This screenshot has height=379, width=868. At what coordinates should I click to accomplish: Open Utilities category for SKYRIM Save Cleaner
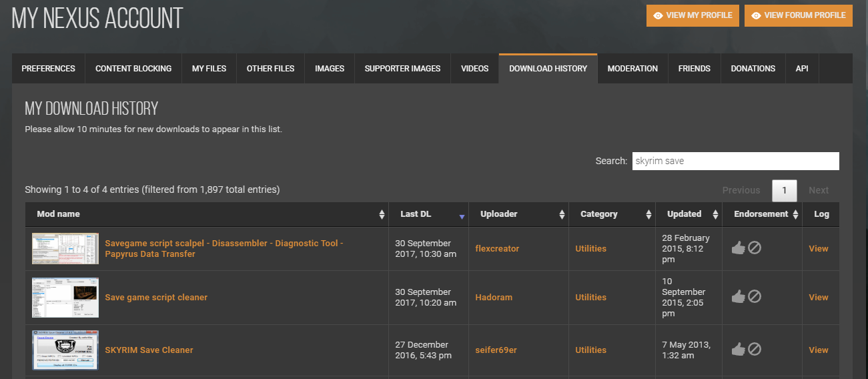[x=591, y=350]
